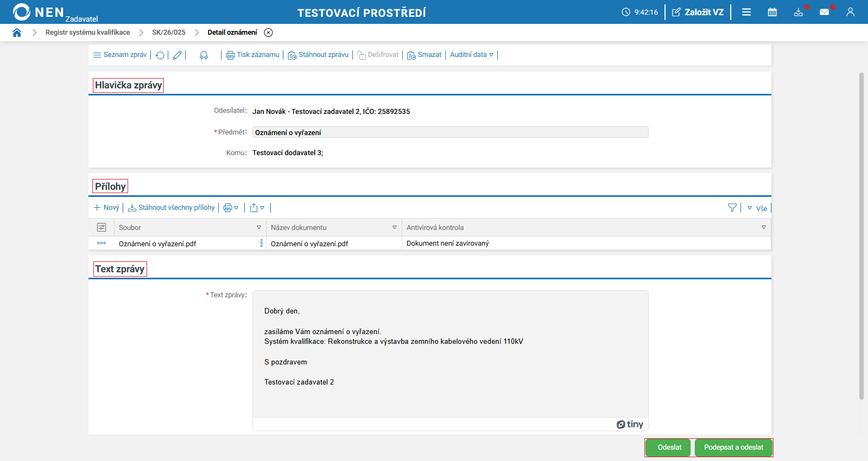This screenshot has height=461, width=868.
Task: Click Oznámení o vyřazení.pdf in Soubor column
Action: (x=157, y=244)
